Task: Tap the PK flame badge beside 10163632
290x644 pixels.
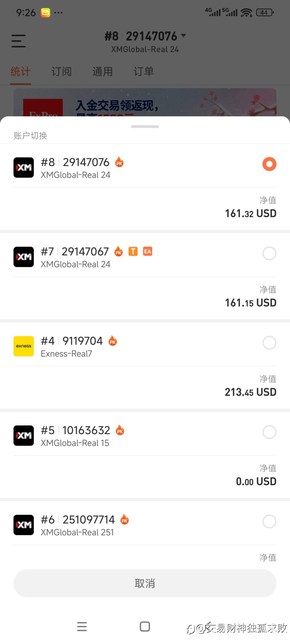Action: coord(120,430)
